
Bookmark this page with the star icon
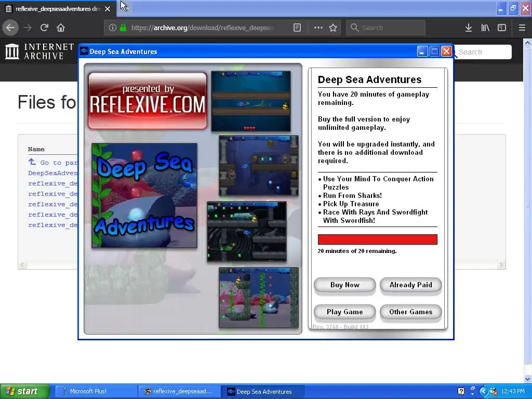[333, 28]
